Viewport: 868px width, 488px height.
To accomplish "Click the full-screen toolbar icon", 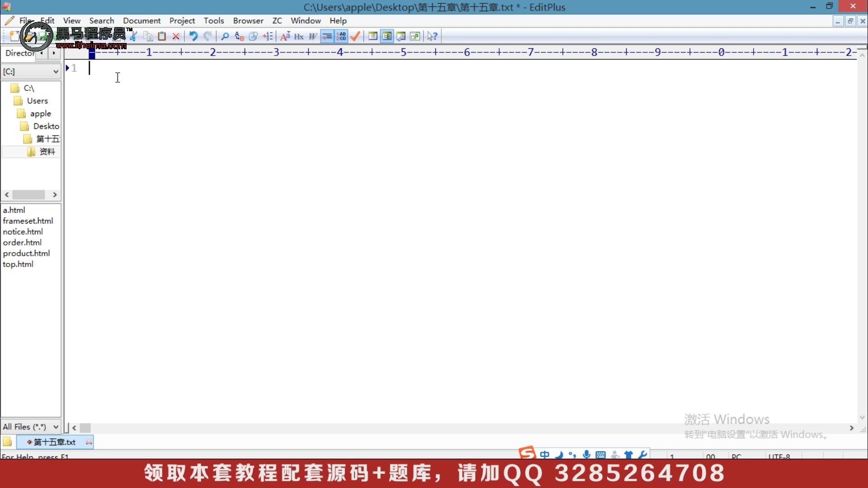I will coord(415,36).
